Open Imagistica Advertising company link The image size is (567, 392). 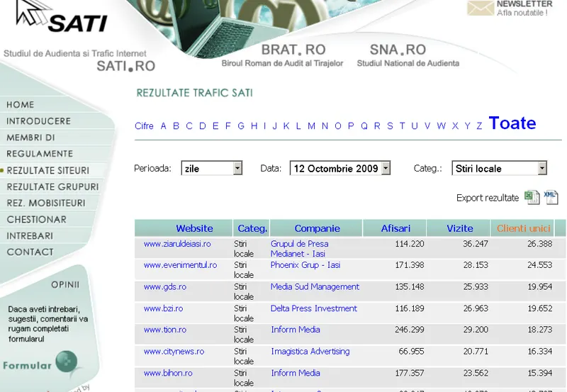coord(310,352)
